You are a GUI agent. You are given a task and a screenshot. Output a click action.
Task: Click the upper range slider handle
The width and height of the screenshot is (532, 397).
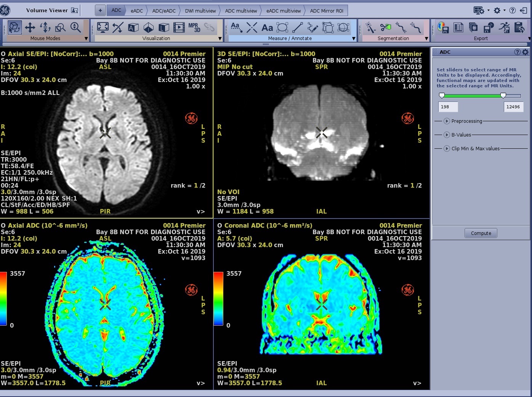point(503,95)
